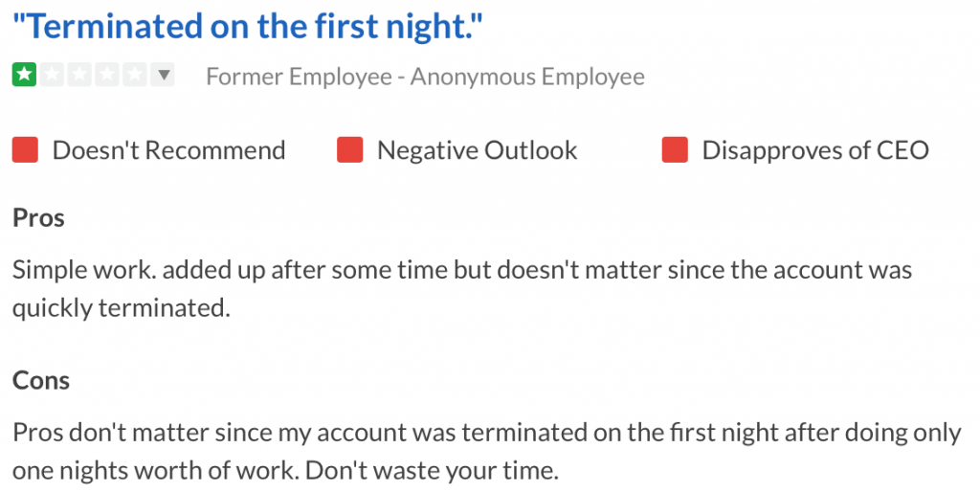Expand the rating details dropdown arrow
Screen dimensions: 980x493
[x=163, y=75]
